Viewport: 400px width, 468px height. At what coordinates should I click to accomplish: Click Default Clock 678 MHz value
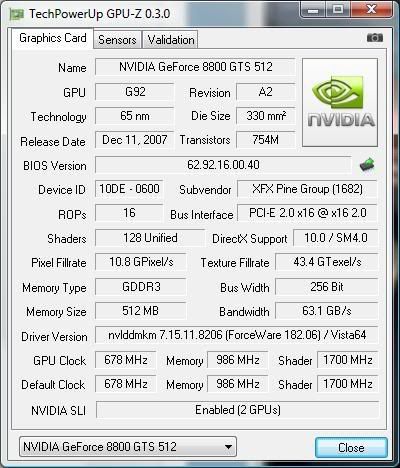coord(126,384)
